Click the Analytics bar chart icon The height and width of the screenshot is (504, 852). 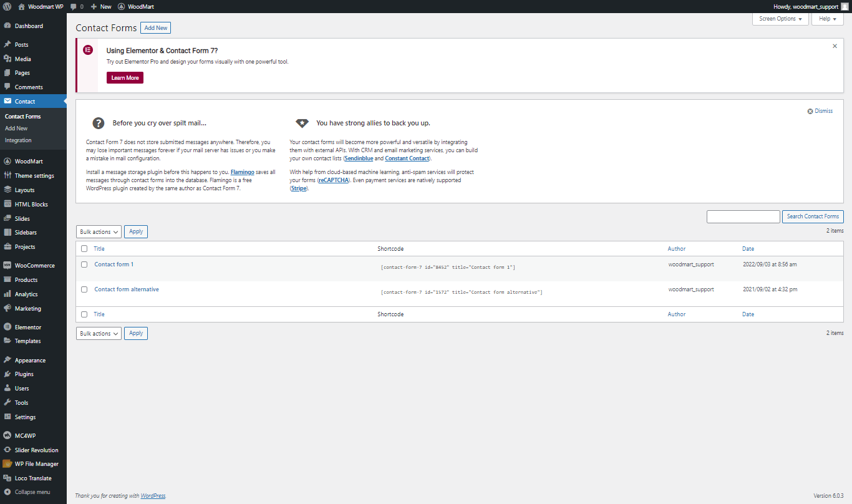tap(7, 294)
